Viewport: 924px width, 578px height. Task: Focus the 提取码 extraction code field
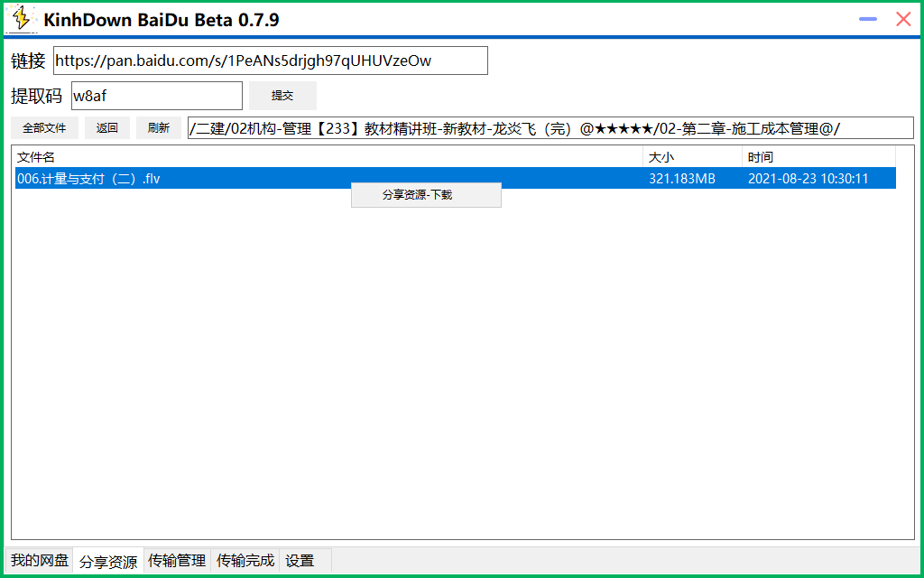[x=156, y=96]
